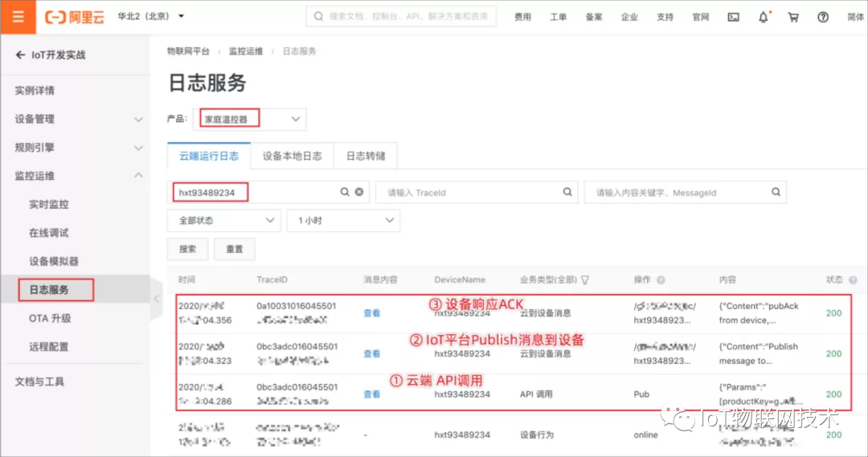868x457 pixels.
Task: Open 费用 in the top menu
Action: click(x=522, y=17)
